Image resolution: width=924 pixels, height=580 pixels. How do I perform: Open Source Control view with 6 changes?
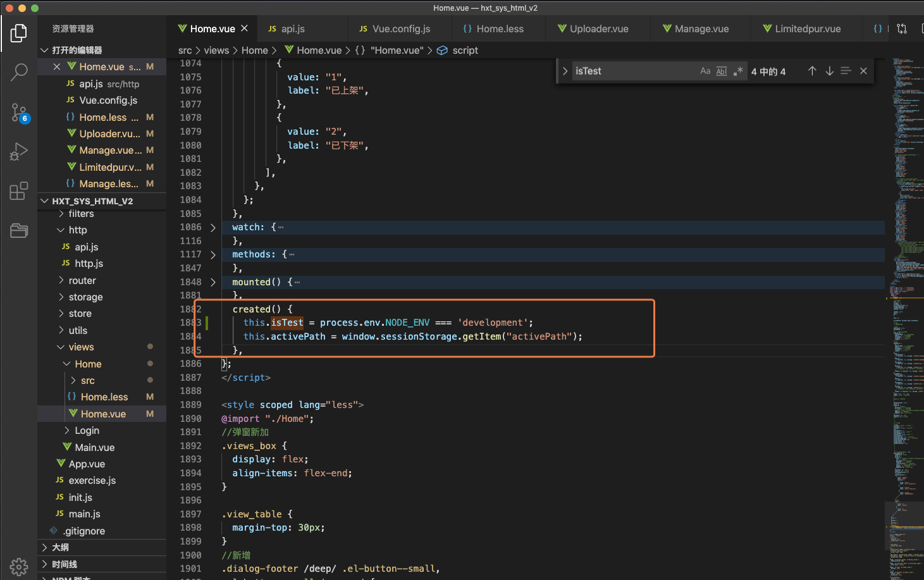point(19,113)
